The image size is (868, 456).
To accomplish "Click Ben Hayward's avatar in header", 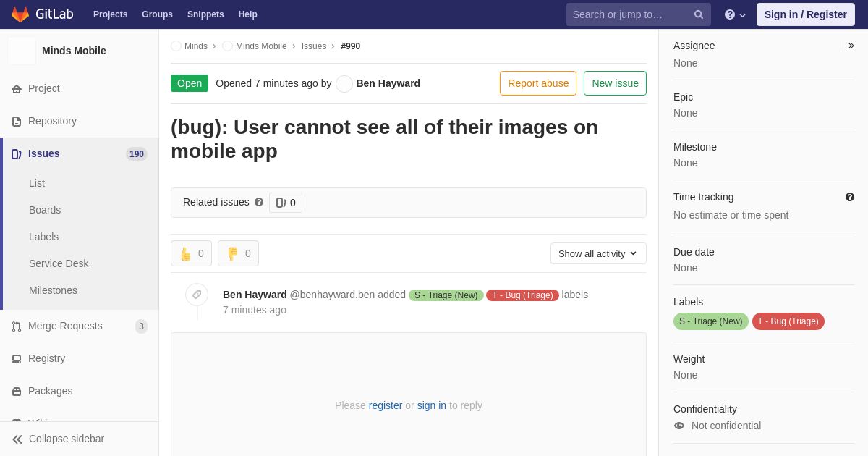I will tap(344, 84).
